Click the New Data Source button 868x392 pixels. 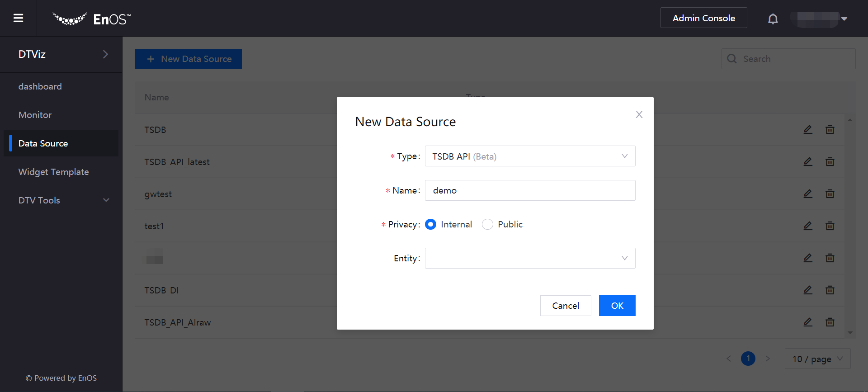tap(188, 59)
